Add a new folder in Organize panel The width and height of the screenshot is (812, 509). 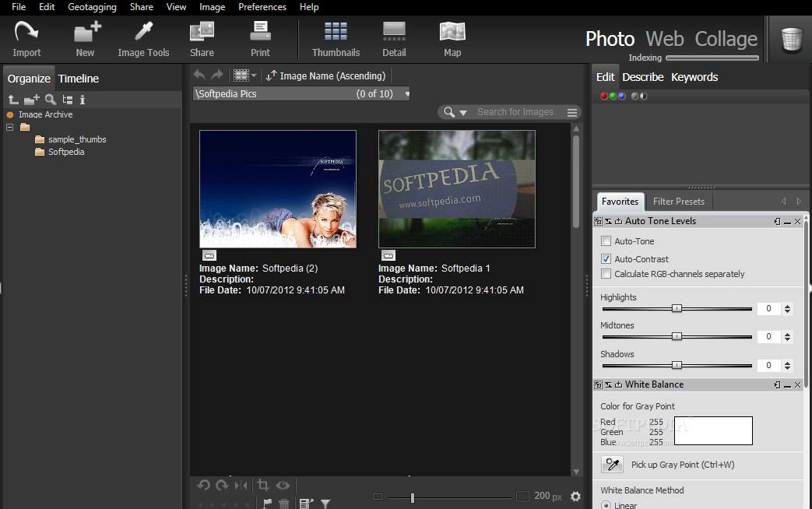32,100
